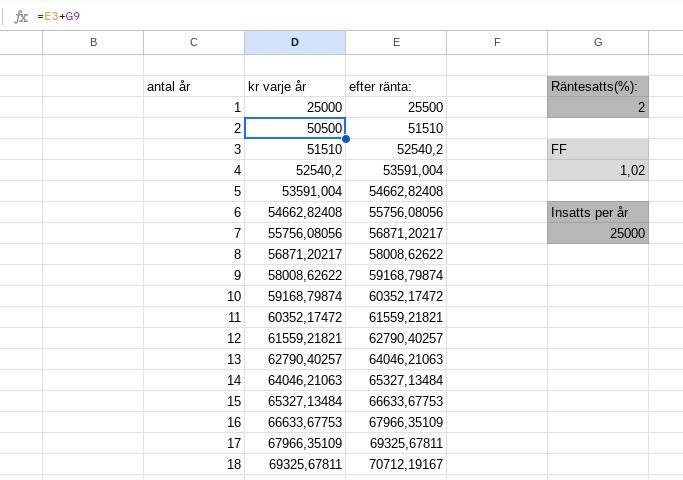This screenshot has height=480, width=683.
Task: Click the fx function icon
Action: [21, 16]
